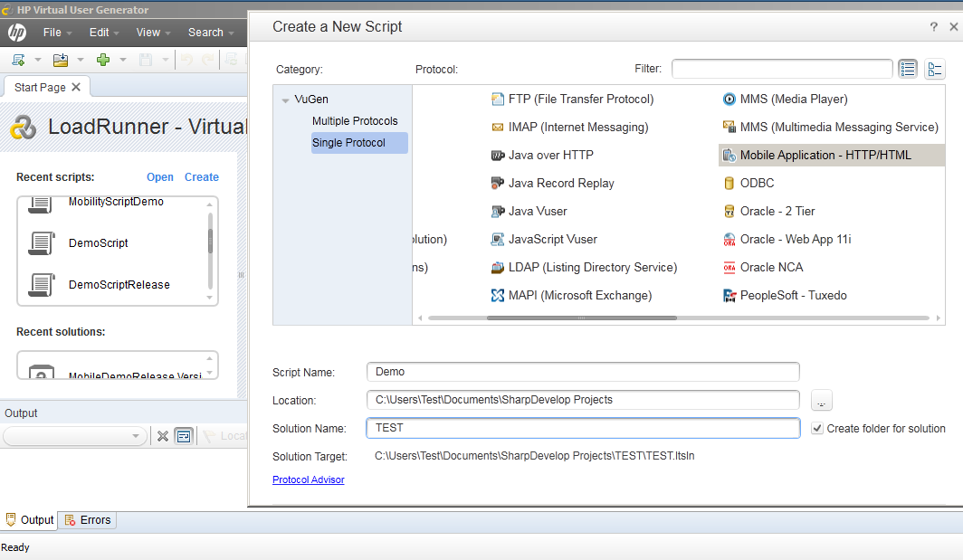Switch protocol view to list mode icon
Screen dimensions: 963x560
(908, 69)
